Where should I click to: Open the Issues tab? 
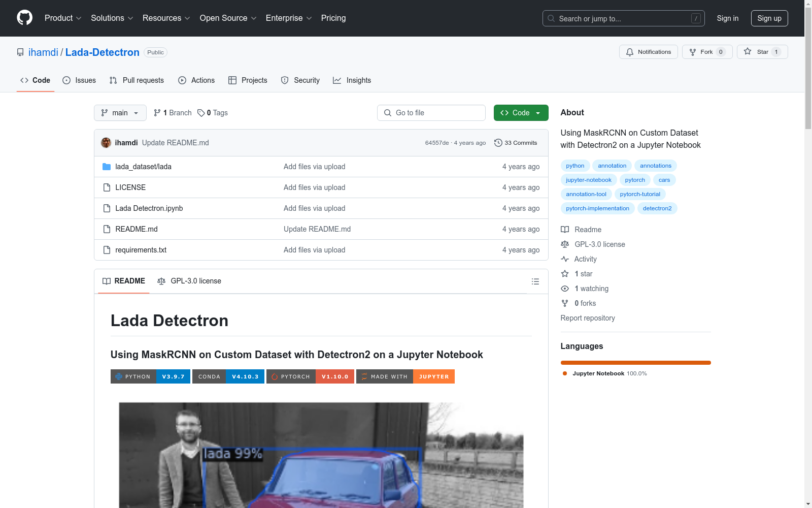[x=79, y=80]
